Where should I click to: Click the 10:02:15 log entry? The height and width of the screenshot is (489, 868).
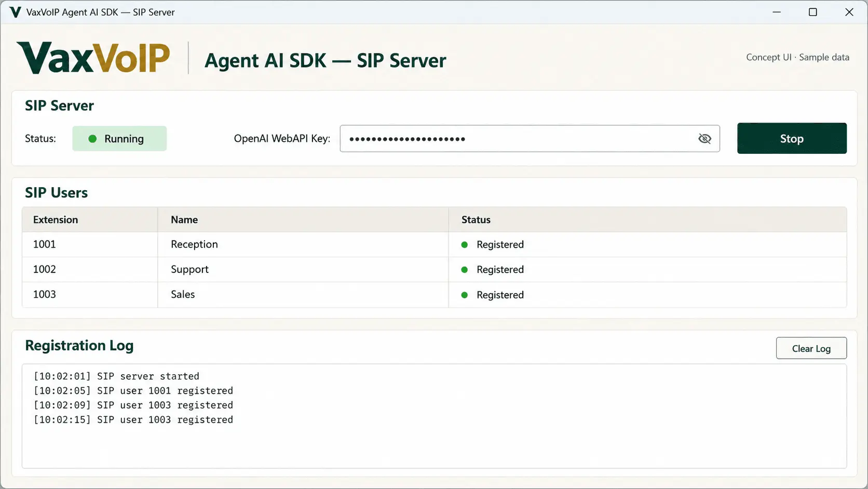click(133, 420)
